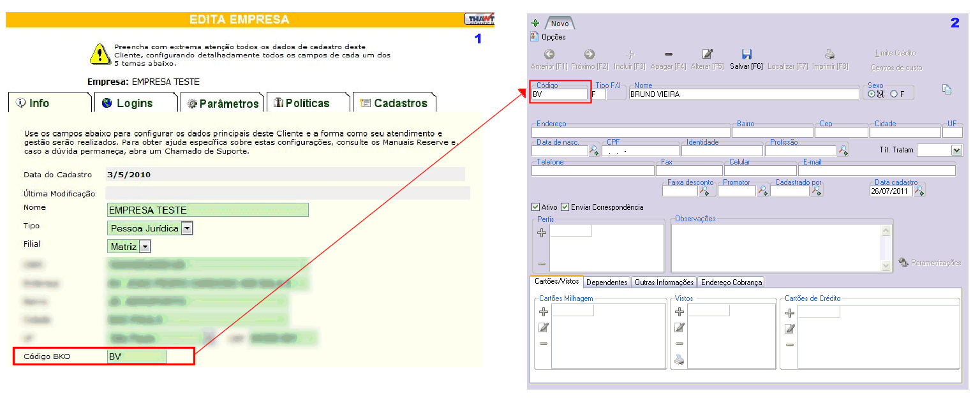Image resolution: width=980 pixels, height=403 pixels.
Task: Add a card in Cartões Milhagem
Action: (544, 312)
